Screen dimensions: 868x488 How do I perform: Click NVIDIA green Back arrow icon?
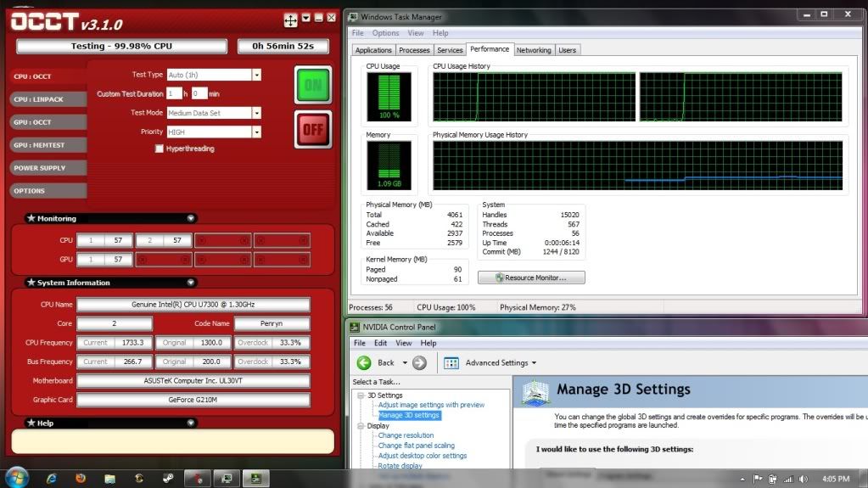pyautogui.click(x=364, y=362)
